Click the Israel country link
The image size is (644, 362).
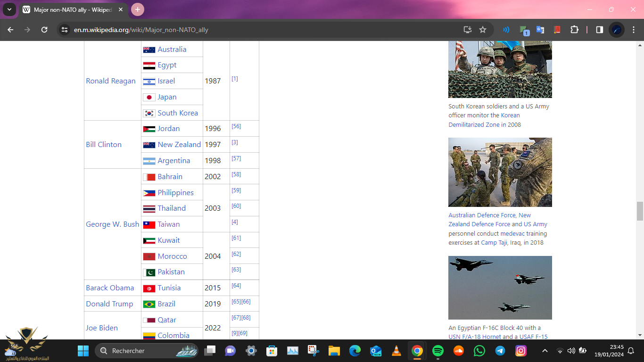click(x=166, y=81)
